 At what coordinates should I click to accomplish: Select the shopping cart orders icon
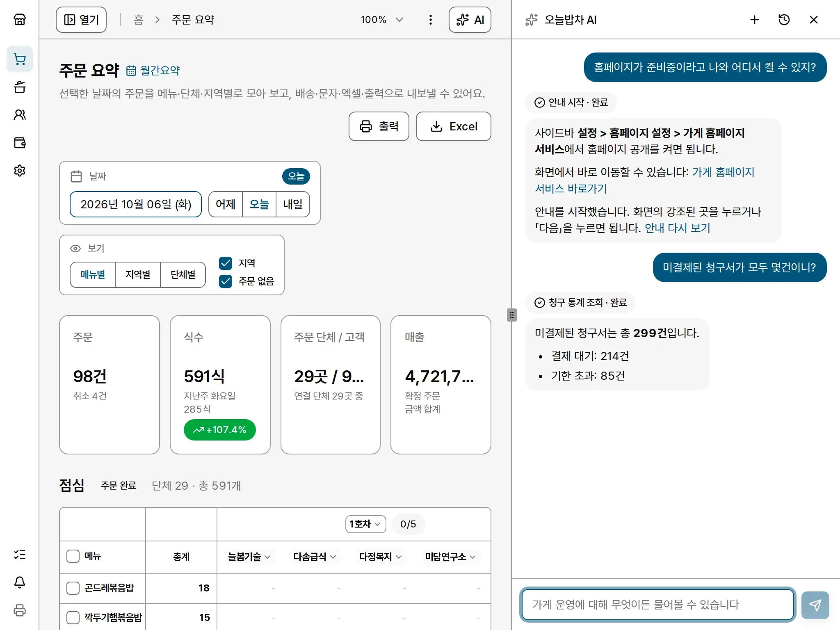pyautogui.click(x=20, y=59)
